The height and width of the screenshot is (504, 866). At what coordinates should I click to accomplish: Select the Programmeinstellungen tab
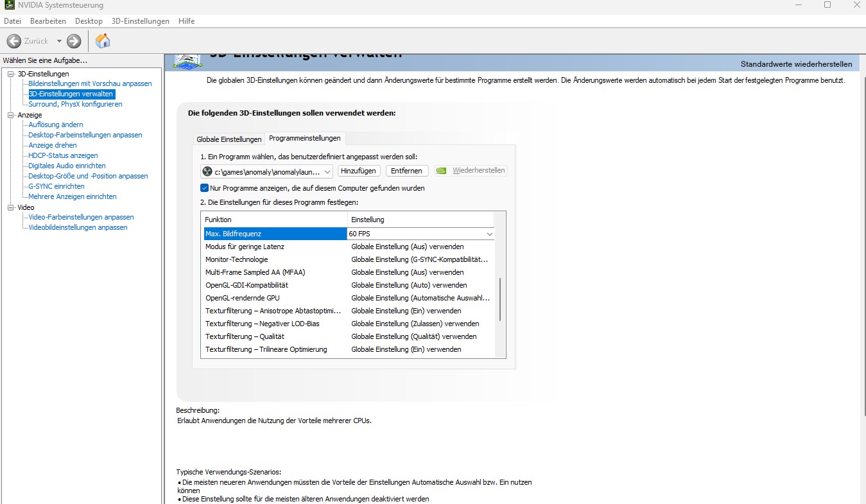click(x=305, y=138)
